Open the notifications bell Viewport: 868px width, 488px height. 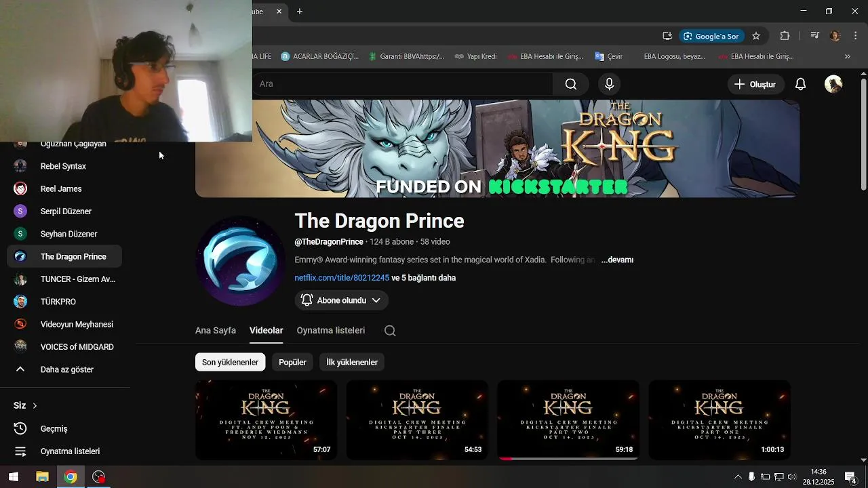pos(800,84)
